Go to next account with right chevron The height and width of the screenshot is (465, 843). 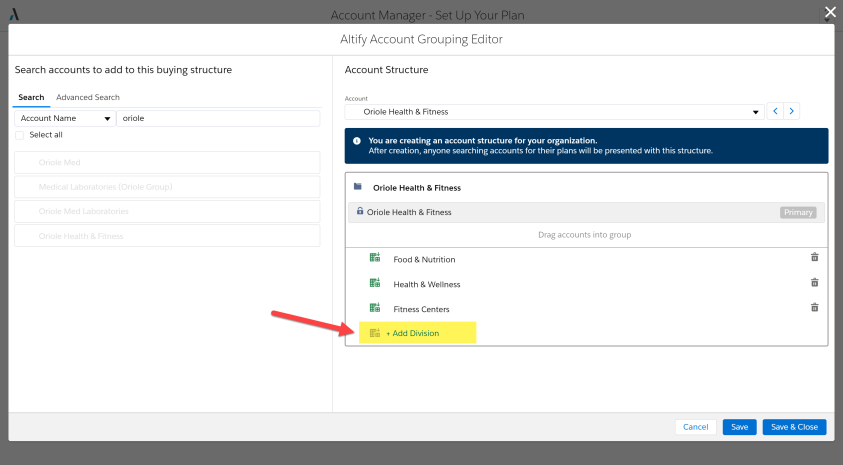pos(791,111)
